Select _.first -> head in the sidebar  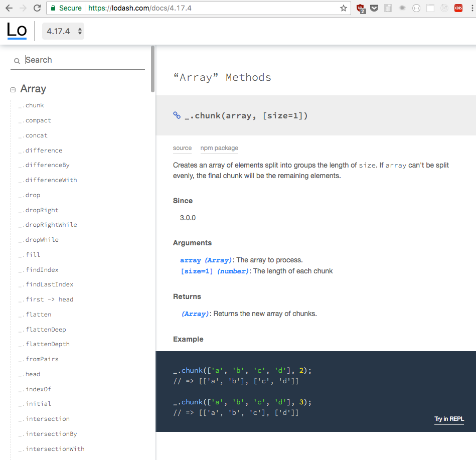pyautogui.click(x=46, y=299)
